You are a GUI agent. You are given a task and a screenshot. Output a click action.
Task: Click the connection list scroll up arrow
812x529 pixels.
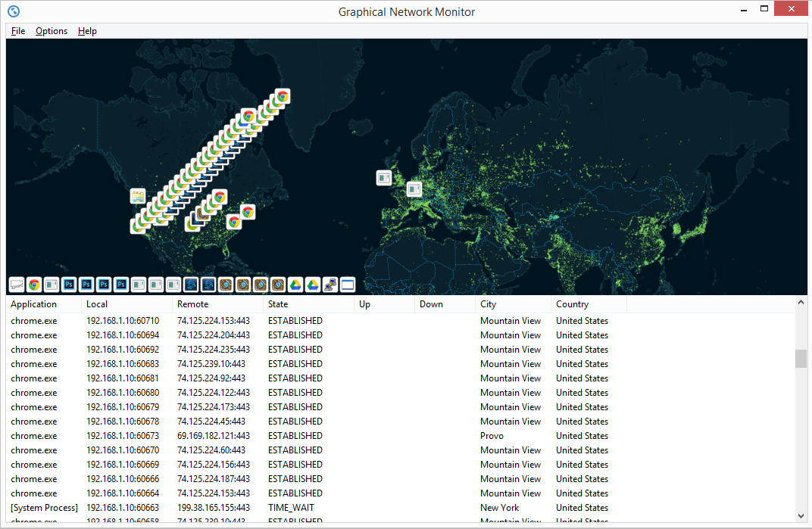tap(801, 302)
